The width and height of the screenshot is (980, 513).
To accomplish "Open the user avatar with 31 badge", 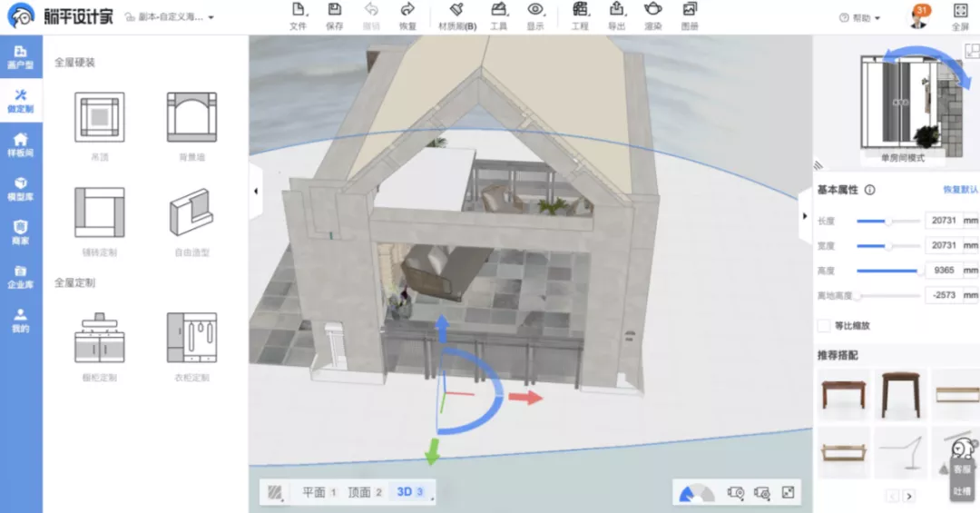I will 918,16.
